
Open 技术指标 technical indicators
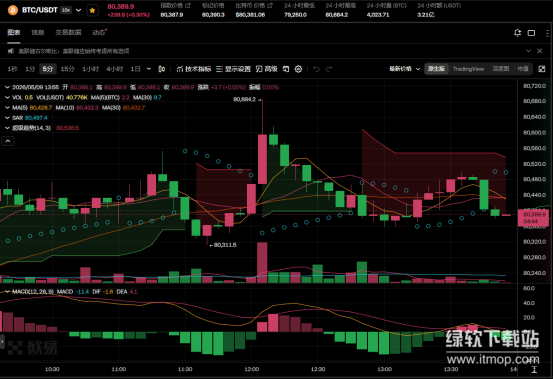(194, 69)
